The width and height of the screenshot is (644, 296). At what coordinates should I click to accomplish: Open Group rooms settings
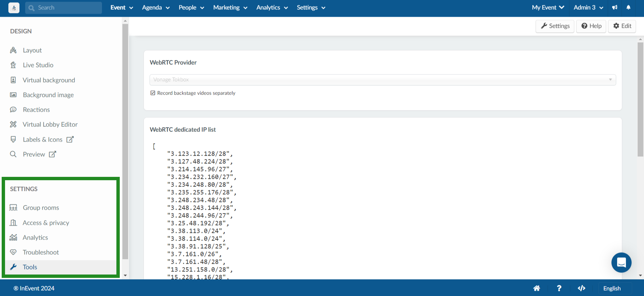[x=41, y=208]
